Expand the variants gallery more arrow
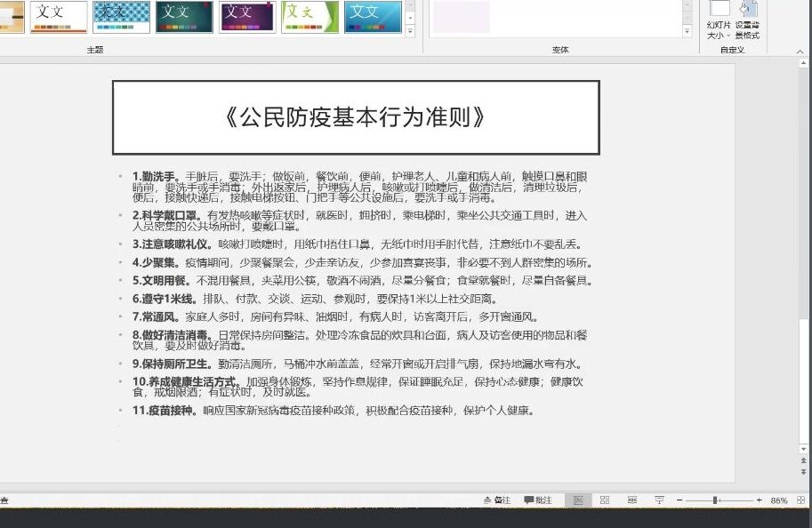 [x=687, y=30]
